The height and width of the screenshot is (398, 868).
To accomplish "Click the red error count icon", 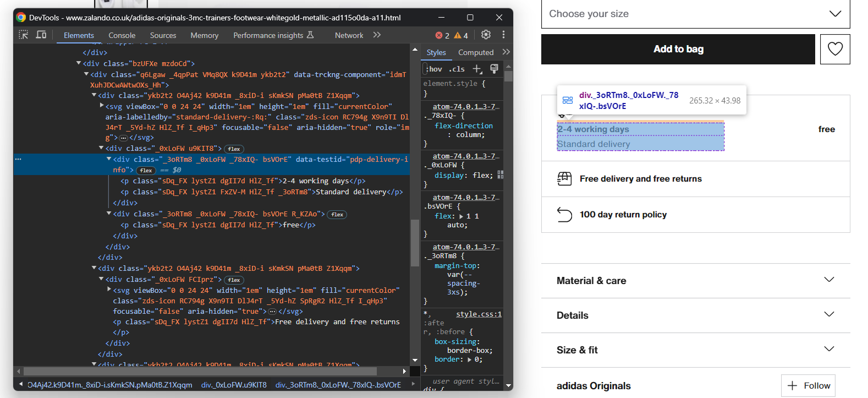I will (x=439, y=35).
